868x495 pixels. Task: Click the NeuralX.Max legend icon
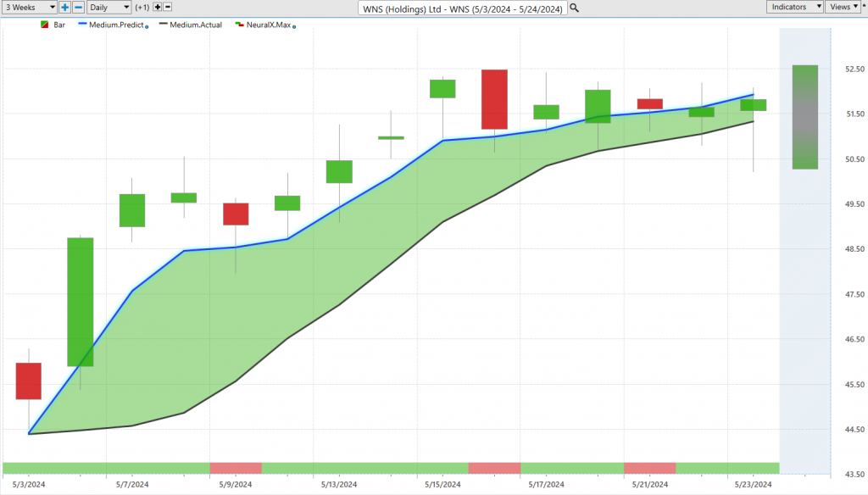pyautogui.click(x=240, y=25)
